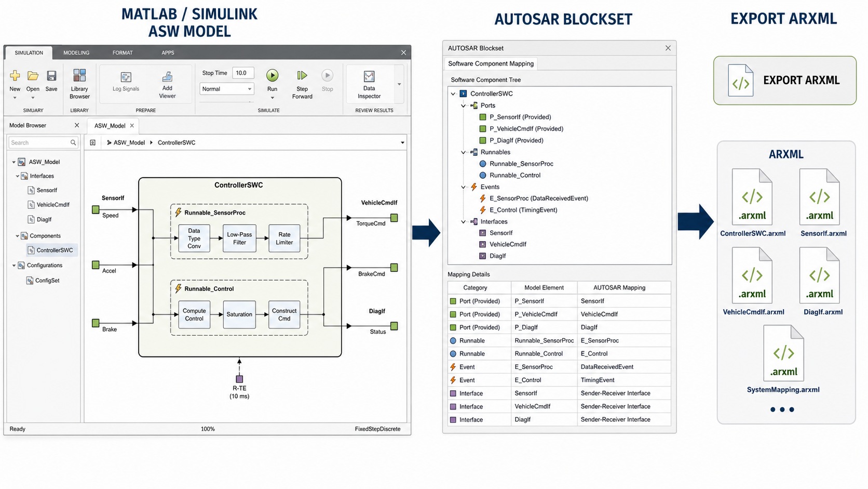868x489 pixels.
Task: Click the Export ARXML code file icon
Action: pyautogui.click(x=740, y=80)
